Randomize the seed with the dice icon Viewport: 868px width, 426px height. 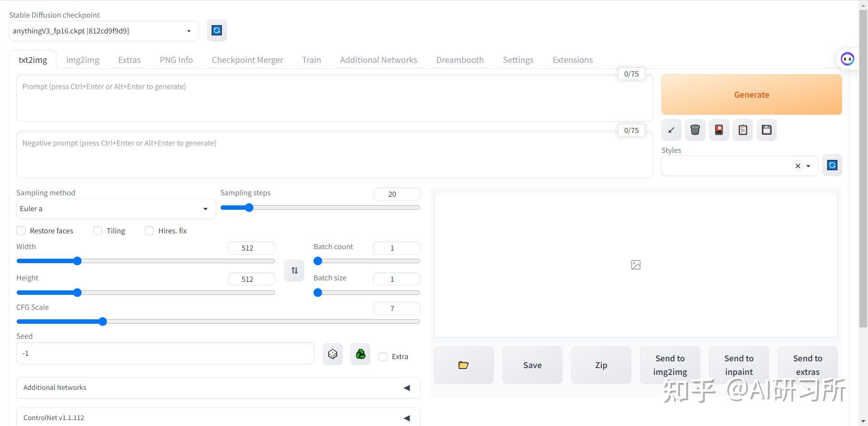tap(332, 354)
